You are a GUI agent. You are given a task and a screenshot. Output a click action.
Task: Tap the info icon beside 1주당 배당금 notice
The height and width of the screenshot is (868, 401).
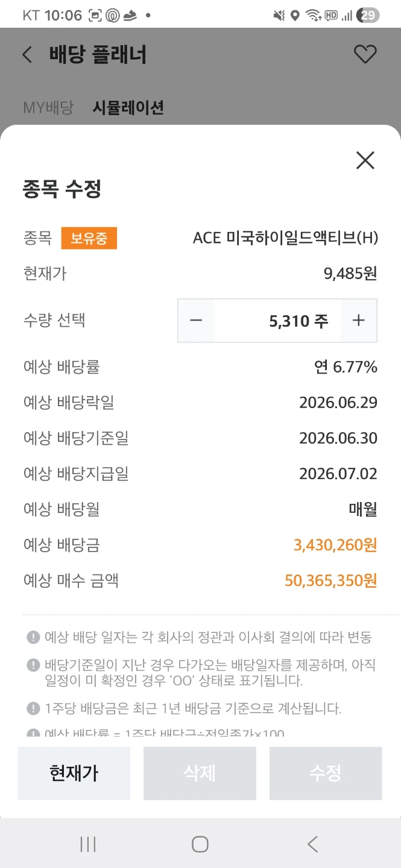[x=33, y=708]
